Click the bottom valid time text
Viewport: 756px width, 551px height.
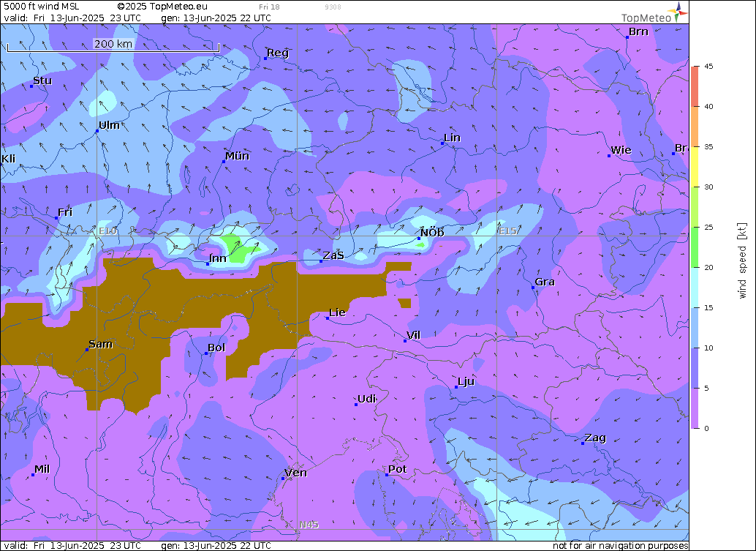click(x=72, y=546)
